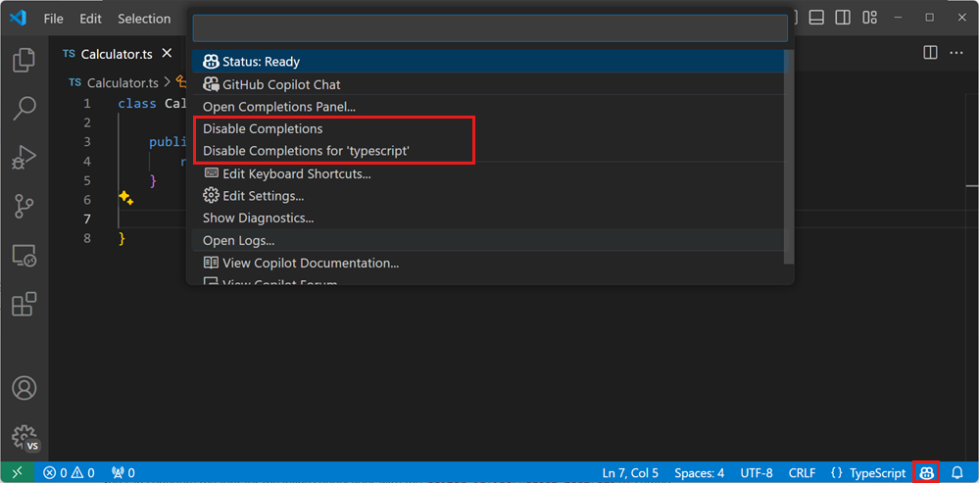Open the Source Control view

coord(24,206)
